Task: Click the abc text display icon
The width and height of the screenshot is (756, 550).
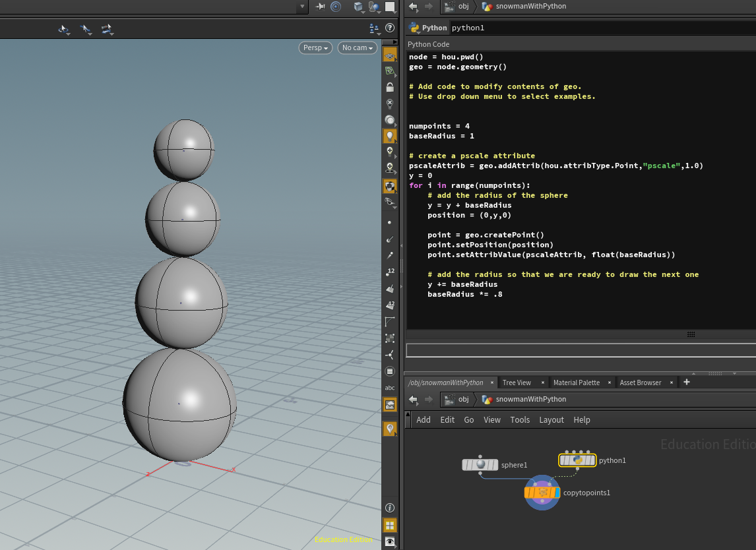Action: (390, 388)
